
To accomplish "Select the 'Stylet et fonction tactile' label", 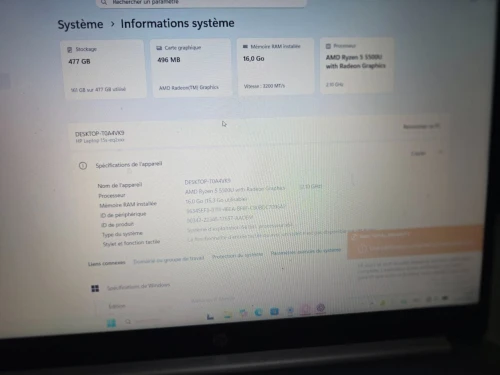I will click(131, 243).
